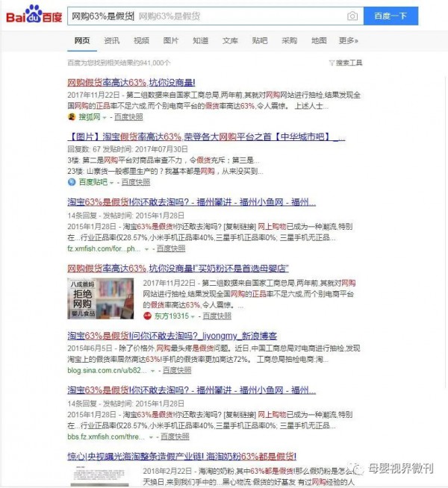The height and width of the screenshot is (488, 448).
Task: Open result 惊心|央视曝光海淘整条造假产业链
Action: click(x=182, y=457)
